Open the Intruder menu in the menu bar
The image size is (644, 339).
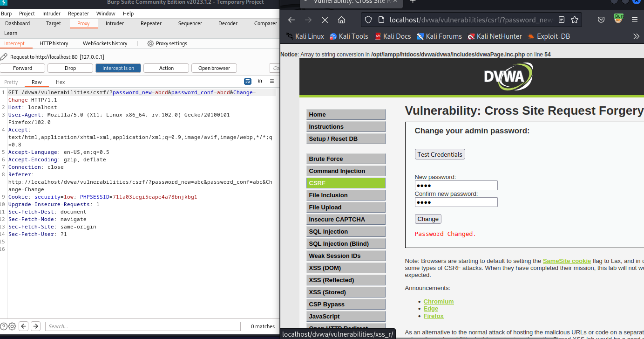[x=51, y=14]
